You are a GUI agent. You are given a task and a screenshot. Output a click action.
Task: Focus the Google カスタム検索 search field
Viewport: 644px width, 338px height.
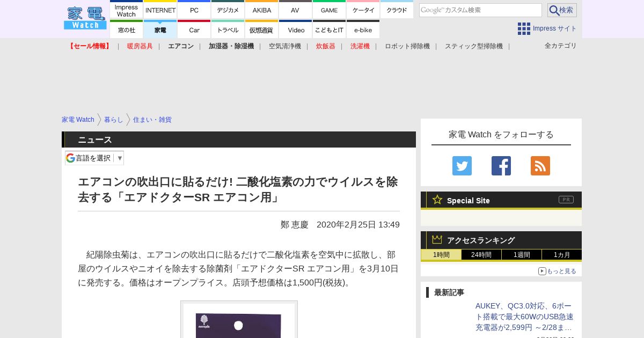click(x=480, y=10)
